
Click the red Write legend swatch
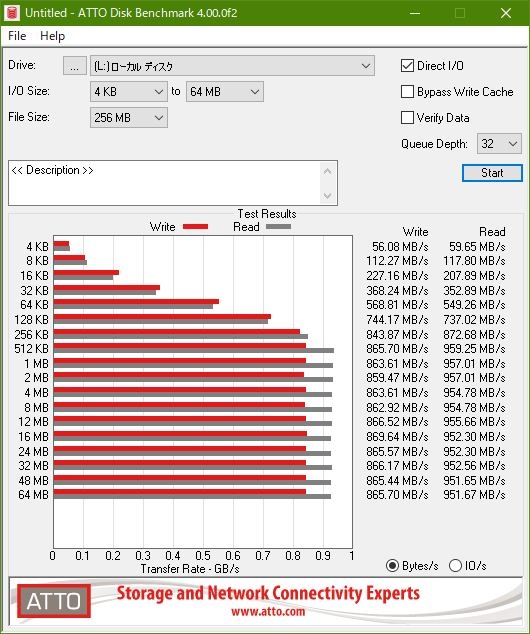195,227
